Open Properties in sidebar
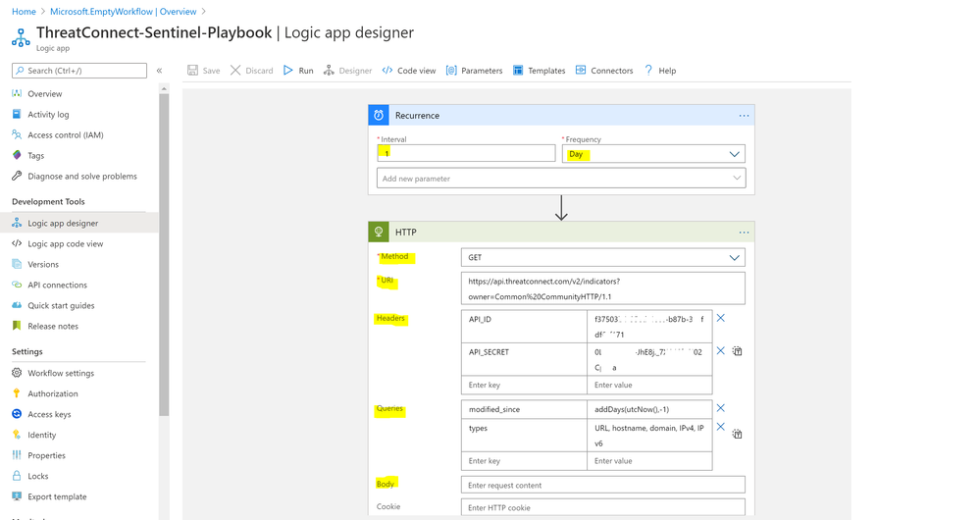 coord(46,455)
